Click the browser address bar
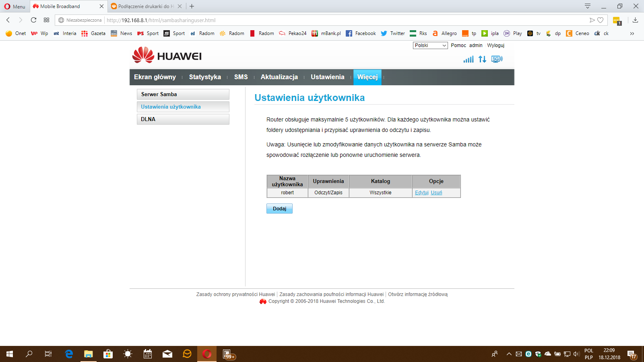The height and width of the screenshot is (362, 644). [x=161, y=20]
